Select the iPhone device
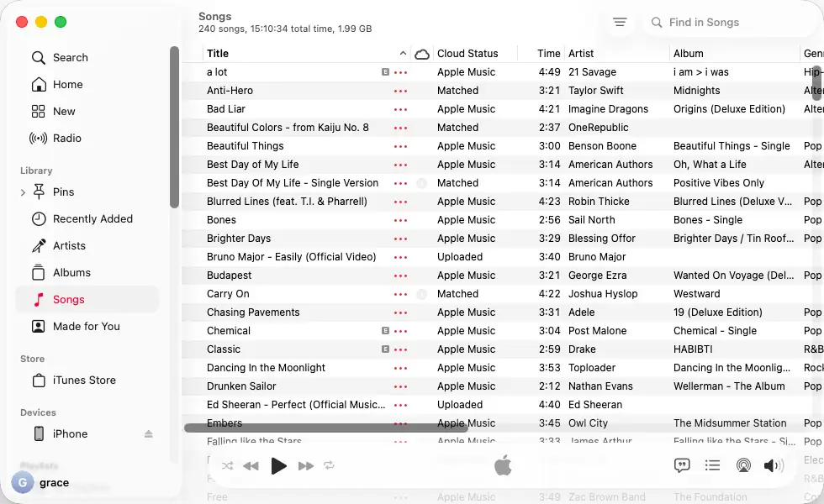Screen dimensions: 824x504 (x=70, y=433)
